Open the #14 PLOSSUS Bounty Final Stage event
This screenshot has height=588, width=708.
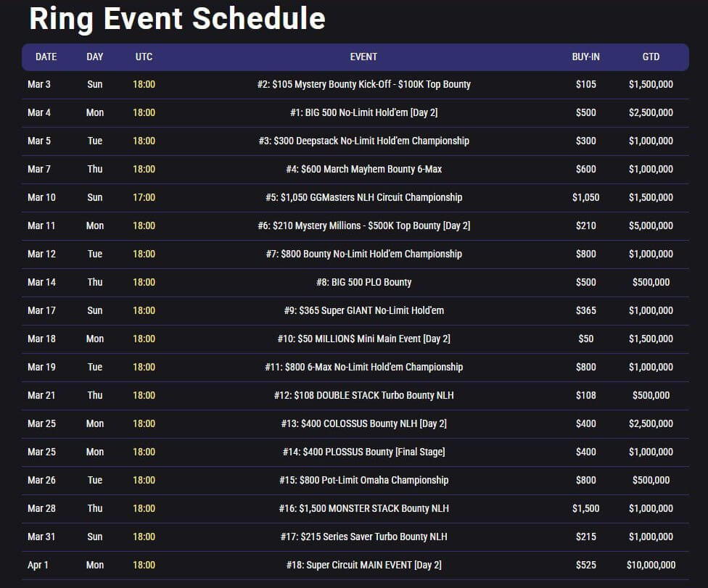point(363,452)
